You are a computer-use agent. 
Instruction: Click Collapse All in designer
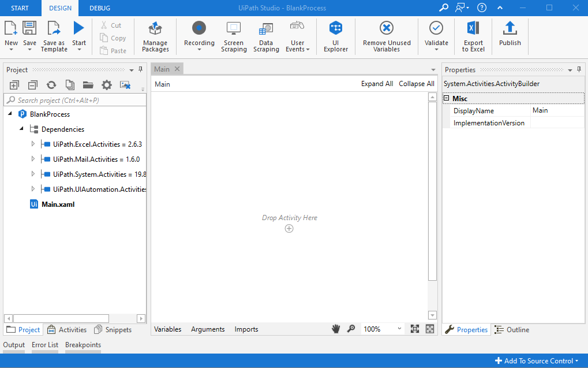pos(417,84)
